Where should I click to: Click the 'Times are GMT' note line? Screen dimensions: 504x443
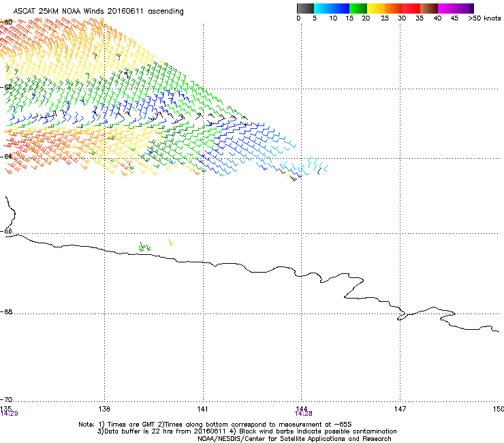click(215, 425)
